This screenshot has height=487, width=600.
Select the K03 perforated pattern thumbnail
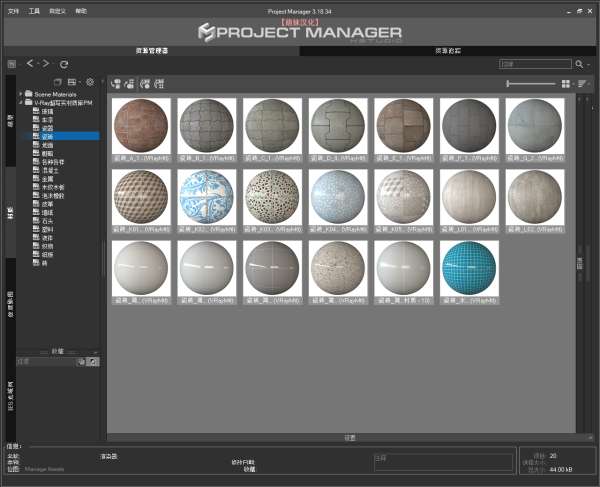(272, 197)
